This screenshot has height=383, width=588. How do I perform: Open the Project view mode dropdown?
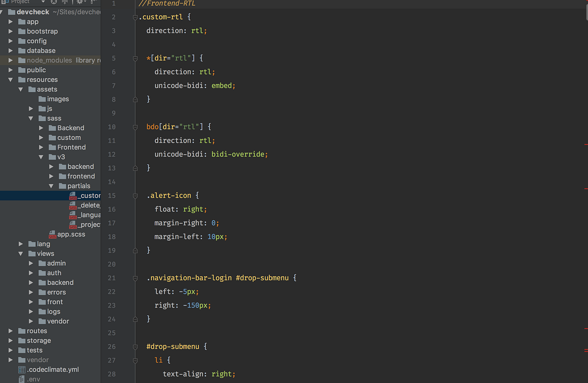tap(43, 2)
